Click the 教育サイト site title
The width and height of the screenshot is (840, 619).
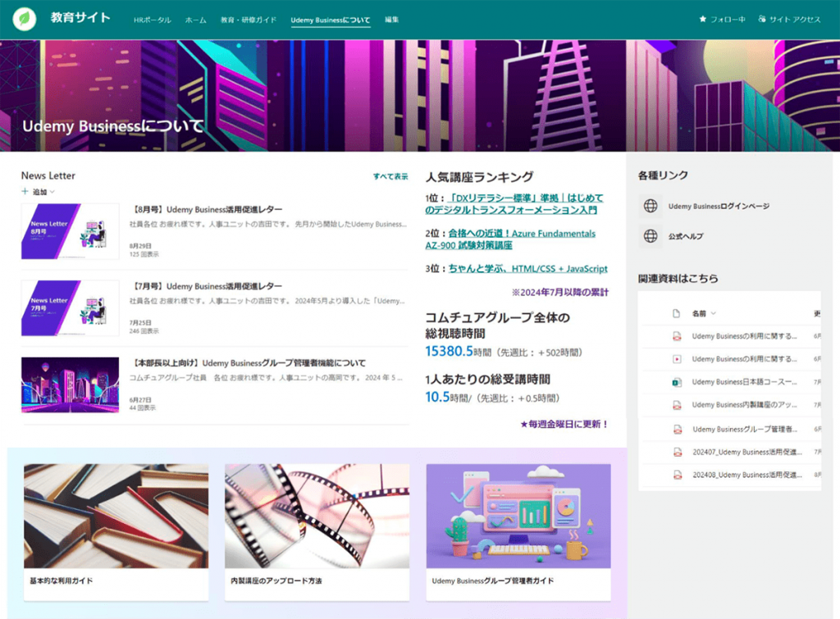(x=80, y=17)
